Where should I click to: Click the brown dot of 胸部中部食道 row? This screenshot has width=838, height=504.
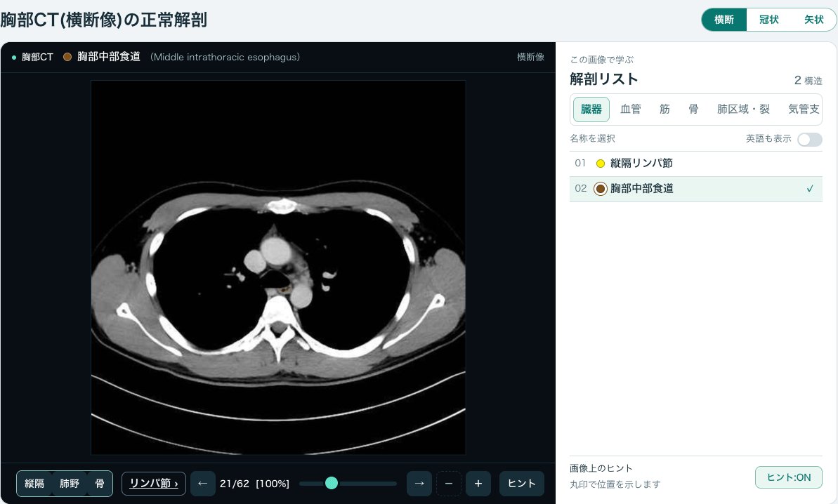(x=600, y=189)
